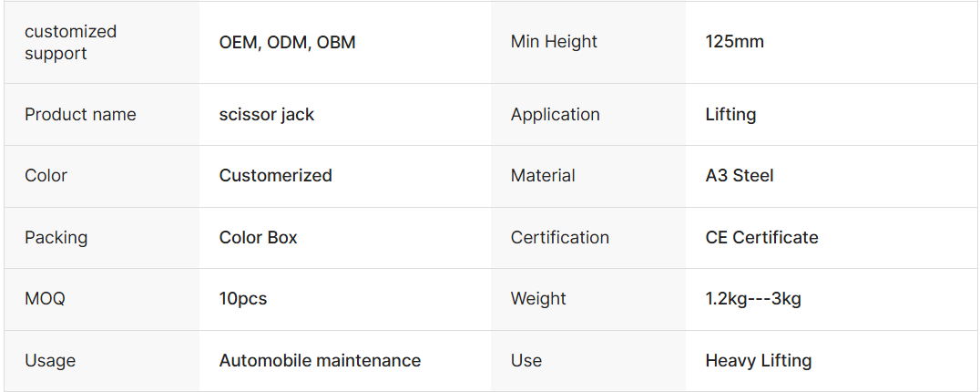The width and height of the screenshot is (980, 392).
Task: Select the 'Color Box' packing value
Action: coord(258,238)
